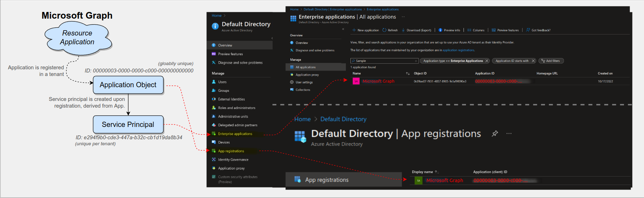Click the Columns icon in toolbar
The height and width of the screenshot is (198, 644).
469,30
